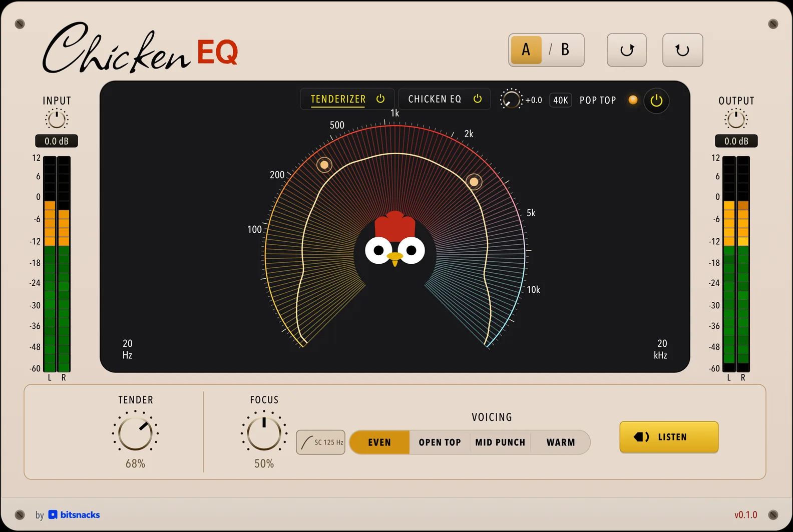The image size is (793, 532).
Task: Click the low-frequency node near 200 Hz
Action: click(x=324, y=165)
